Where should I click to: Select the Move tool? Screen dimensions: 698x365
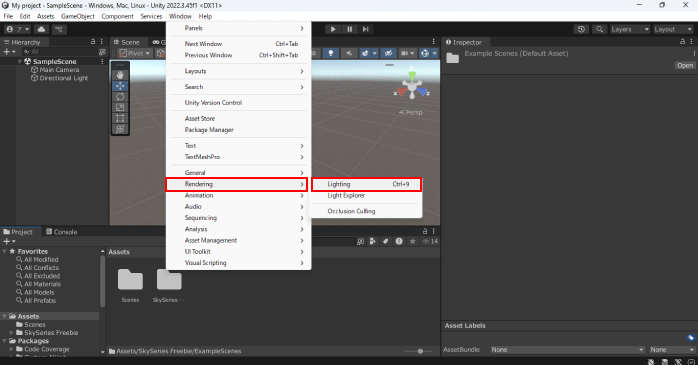[x=120, y=86]
